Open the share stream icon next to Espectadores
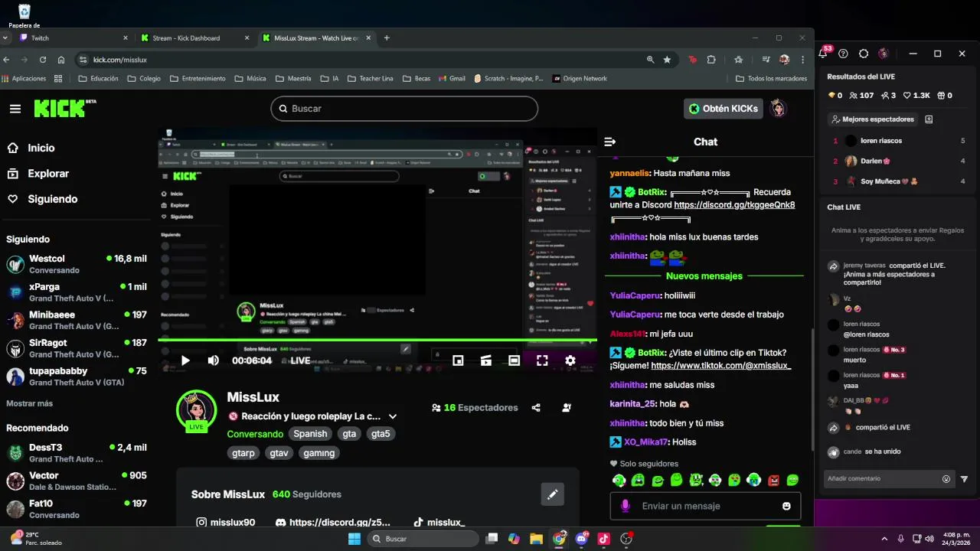The height and width of the screenshot is (551, 980). click(536, 408)
